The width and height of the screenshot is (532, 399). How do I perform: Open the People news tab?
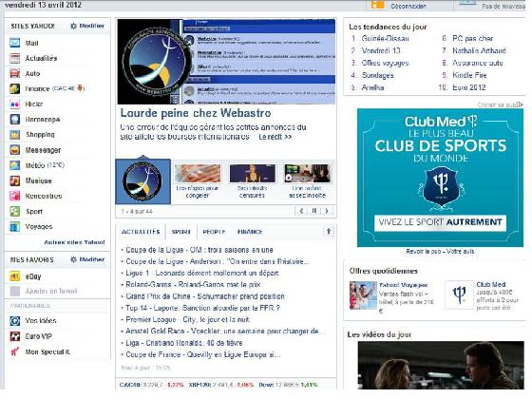point(214,232)
